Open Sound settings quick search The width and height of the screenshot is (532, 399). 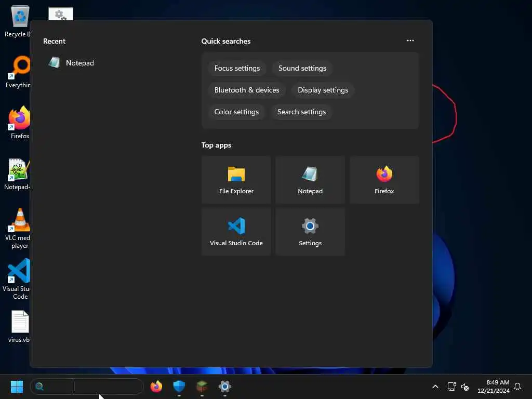(x=302, y=68)
